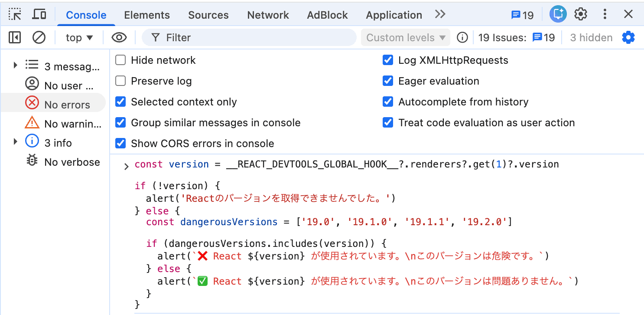Viewport: 644px width, 315px height.
Task: View the 19 Issues report
Action: [x=543, y=37]
